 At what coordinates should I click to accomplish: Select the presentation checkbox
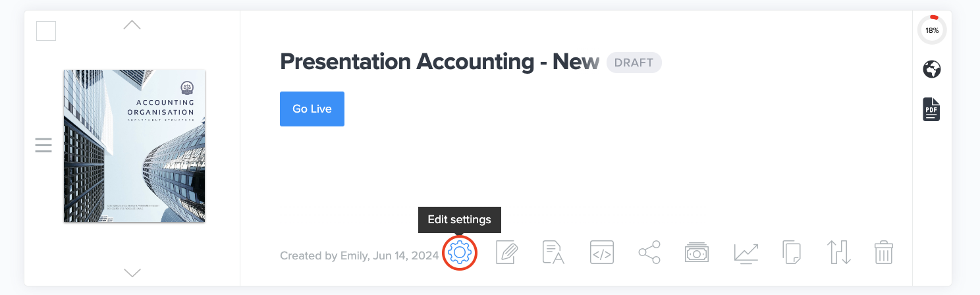coord(46,31)
